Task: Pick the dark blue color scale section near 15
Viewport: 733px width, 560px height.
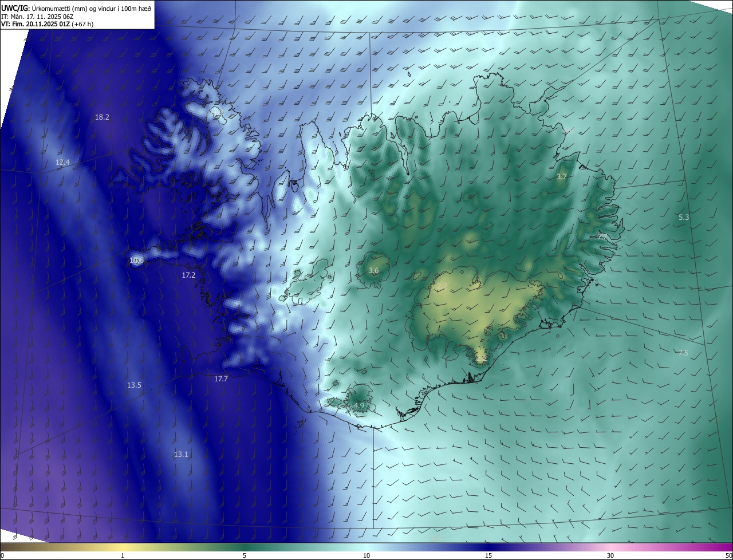Action: tap(488, 547)
